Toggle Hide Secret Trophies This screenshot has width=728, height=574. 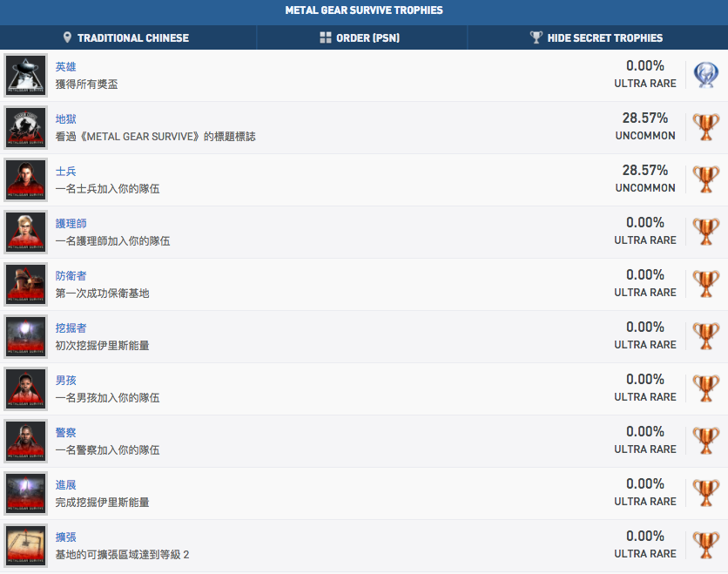pyautogui.click(x=604, y=37)
